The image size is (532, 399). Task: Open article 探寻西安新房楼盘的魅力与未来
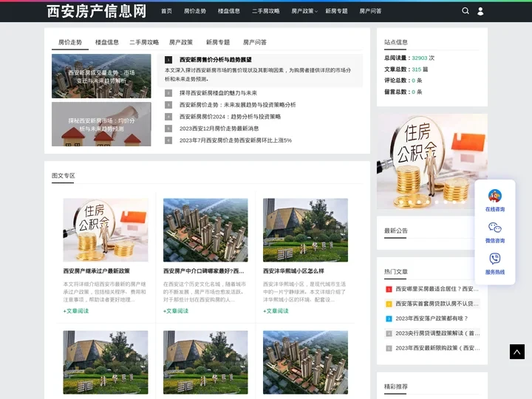tap(218, 93)
